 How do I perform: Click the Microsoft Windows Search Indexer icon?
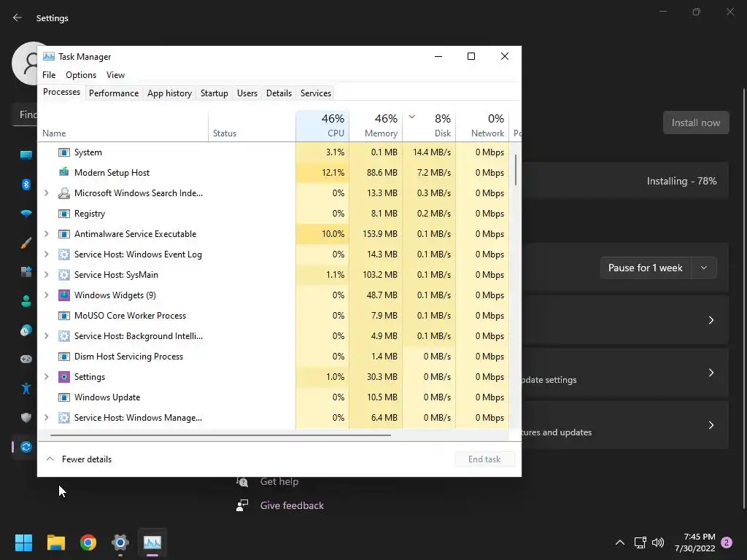tap(64, 192)
